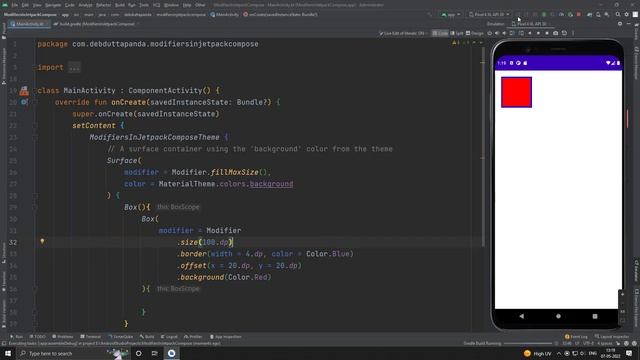The width and height of the screenshot is (640, 360).
Task: Open the Event Log panel
Action: tap(576, 337)
